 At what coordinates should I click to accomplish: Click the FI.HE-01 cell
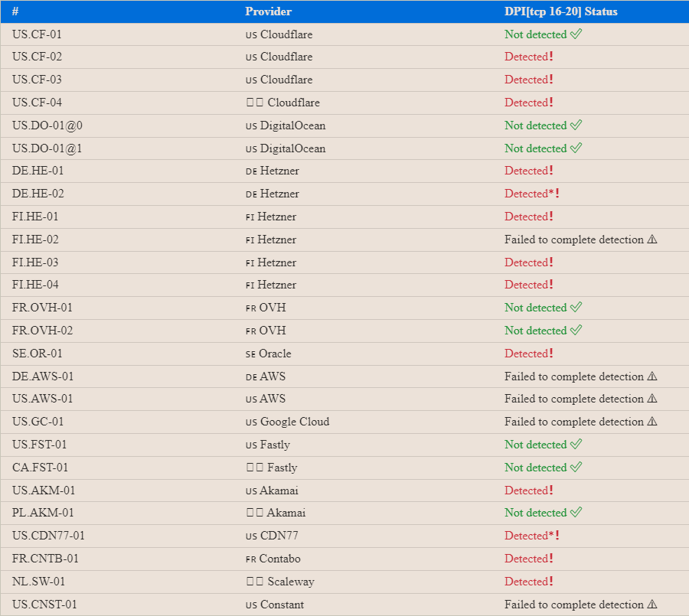click(x=35, y=216)
